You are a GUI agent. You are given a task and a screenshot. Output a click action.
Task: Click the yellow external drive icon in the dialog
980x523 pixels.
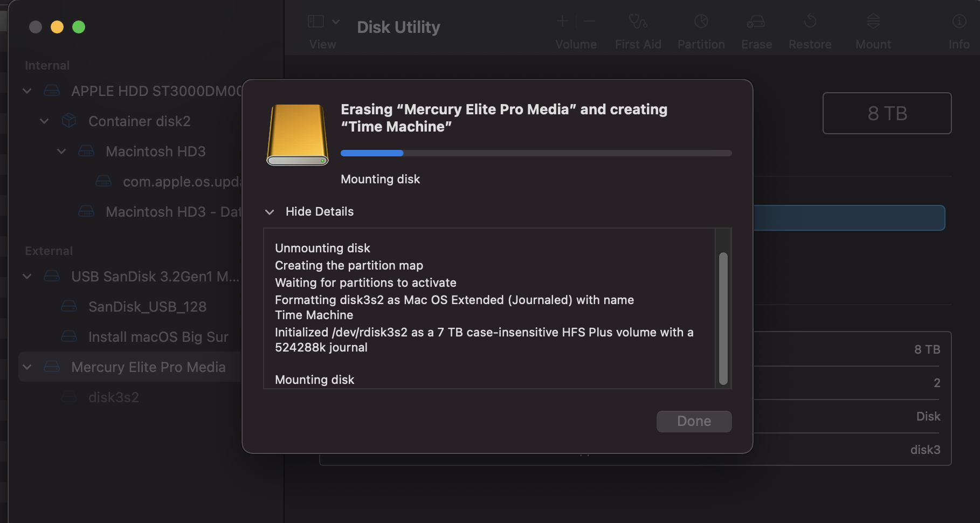(x=298, y=135)
